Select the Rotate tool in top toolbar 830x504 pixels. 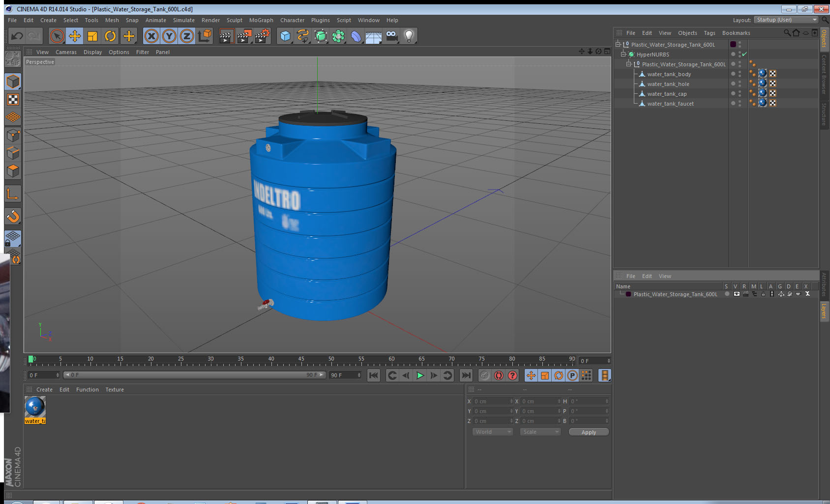(x=111, y=36)
